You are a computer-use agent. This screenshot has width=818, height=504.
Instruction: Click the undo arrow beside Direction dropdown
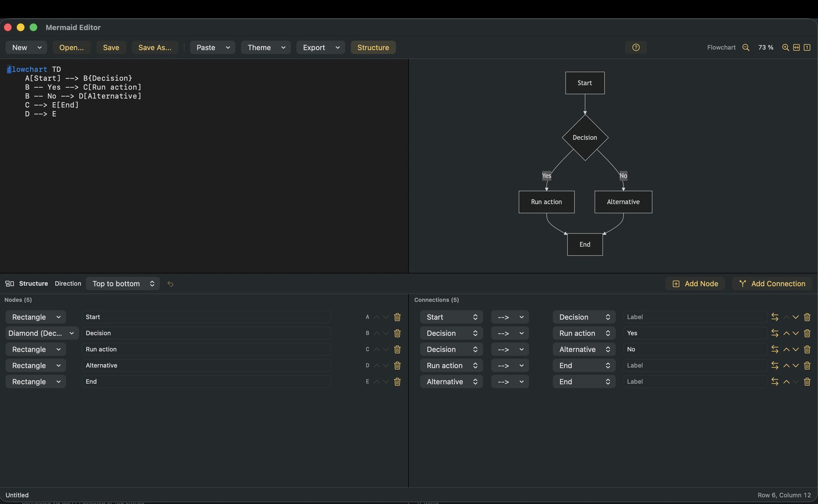(x=170, y=284)
